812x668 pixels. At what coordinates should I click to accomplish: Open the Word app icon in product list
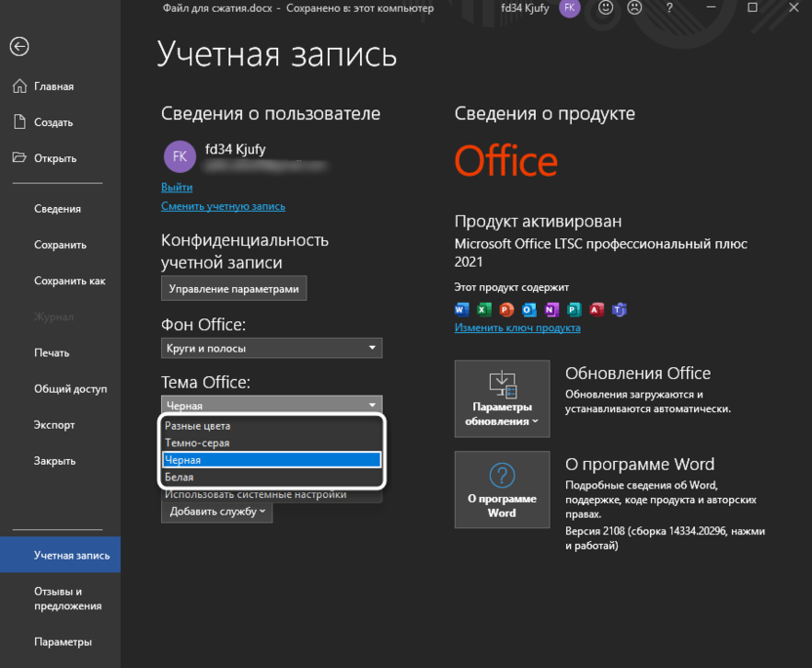pyautogui.click(x=461, y=310)
